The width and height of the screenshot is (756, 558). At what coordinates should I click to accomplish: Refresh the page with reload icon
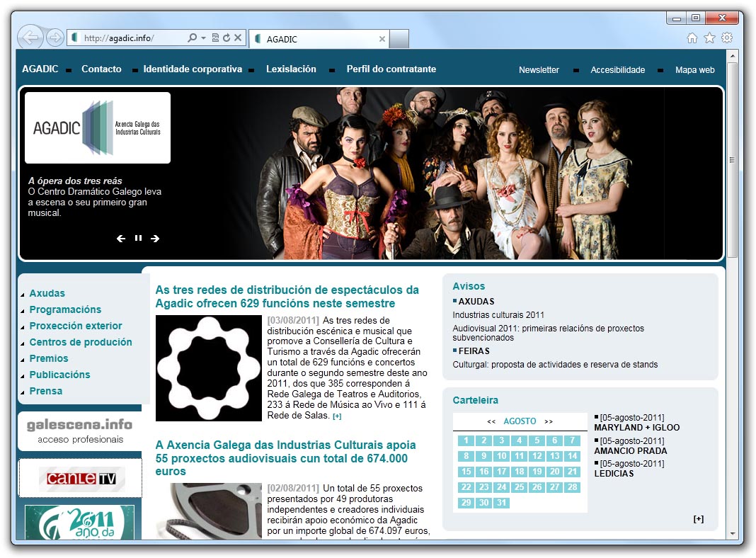point(227,38)
